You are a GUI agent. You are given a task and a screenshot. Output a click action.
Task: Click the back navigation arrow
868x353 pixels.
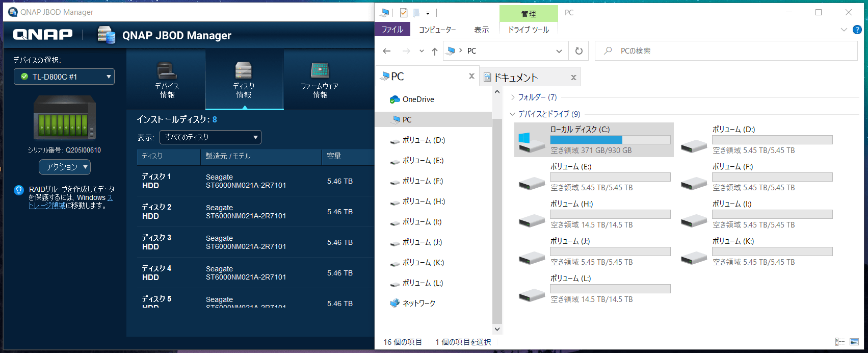tap(387, 51)
